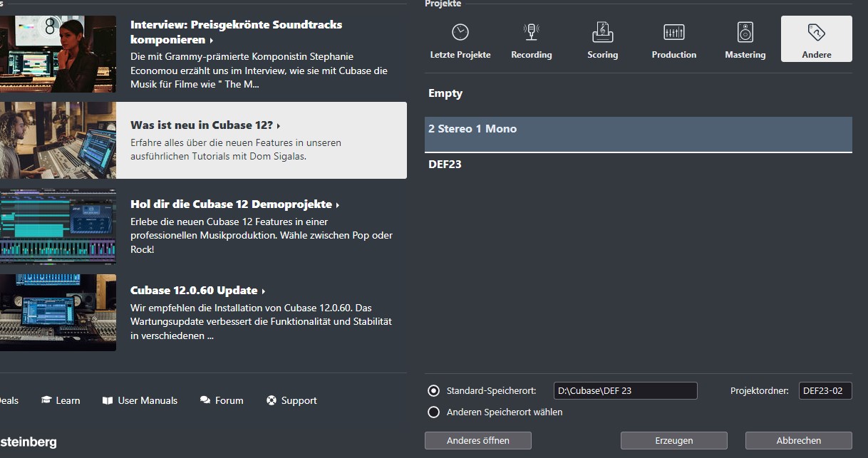Click the Production mixer faders icon
This screenshot has height=458, width=868.
(x=674, y=32)
